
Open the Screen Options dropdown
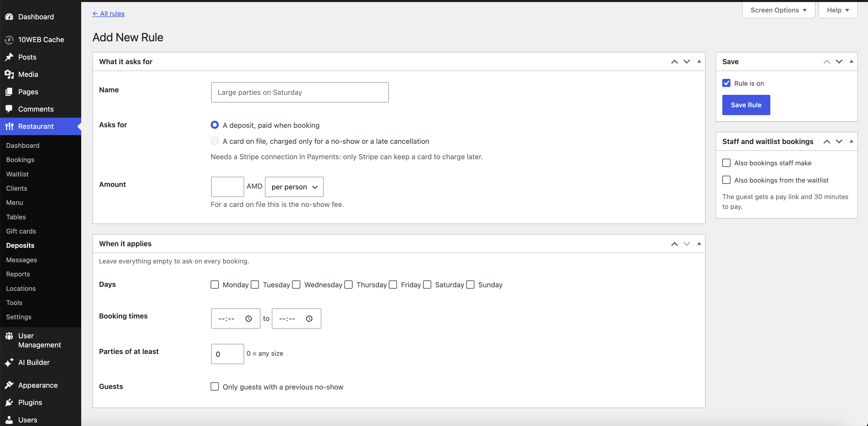(x=778, y=10)
